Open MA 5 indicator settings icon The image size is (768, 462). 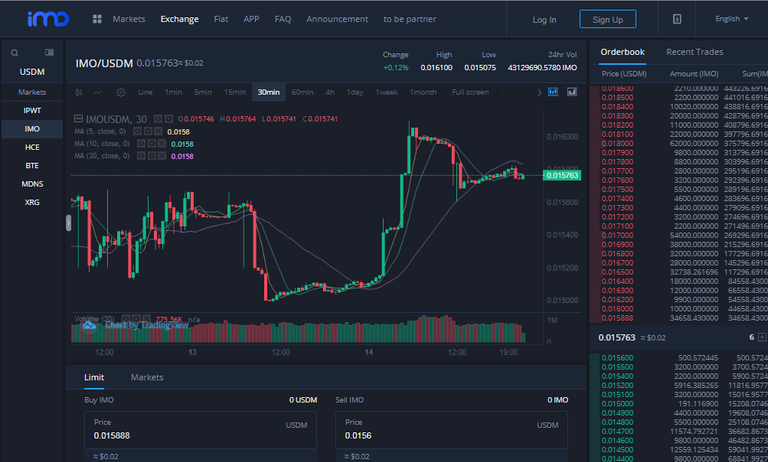tap(147, 131)
